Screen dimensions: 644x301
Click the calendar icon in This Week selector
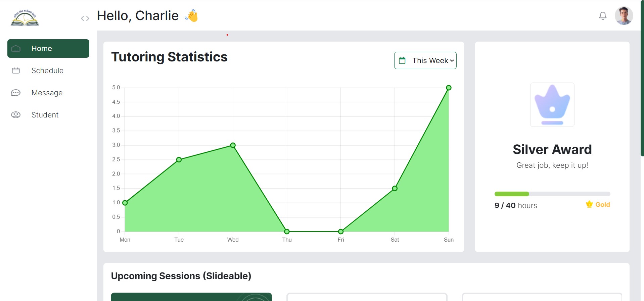402,60
